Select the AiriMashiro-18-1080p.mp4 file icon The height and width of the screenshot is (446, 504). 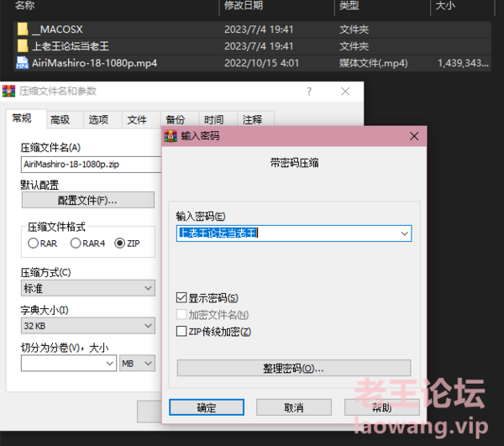[22, 63]
